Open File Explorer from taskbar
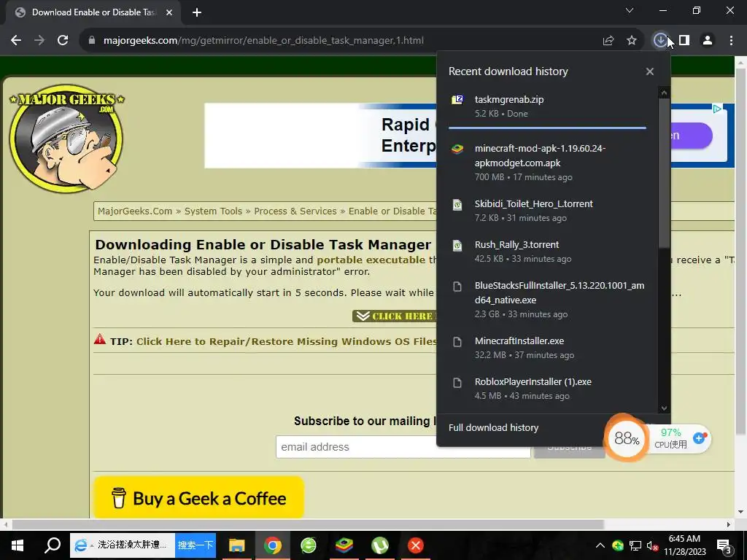This screenshot has height=560, width=747. (x=237, y=545)
